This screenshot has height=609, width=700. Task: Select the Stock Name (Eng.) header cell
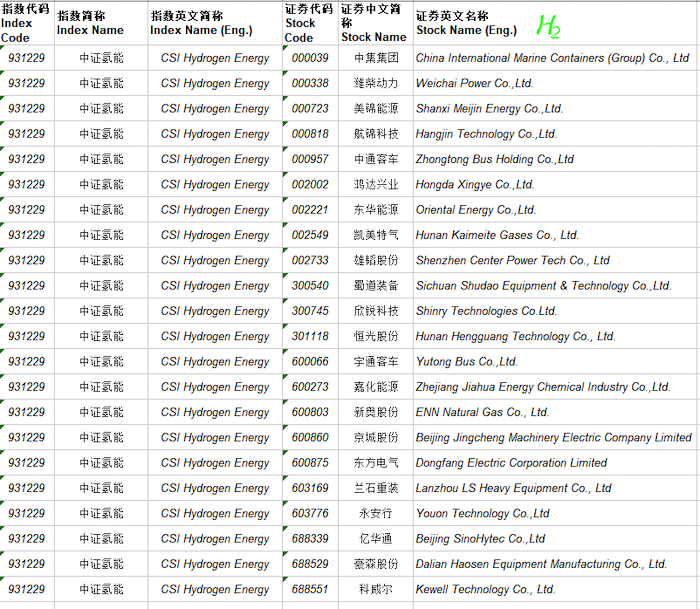coord(556,23)
